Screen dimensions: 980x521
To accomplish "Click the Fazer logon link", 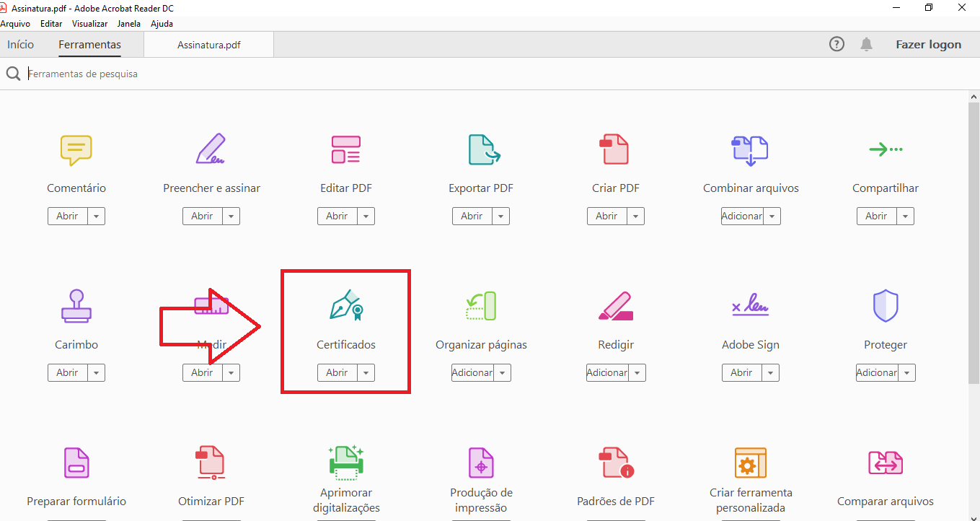I will pyautogui.click(x=928, y=45).
